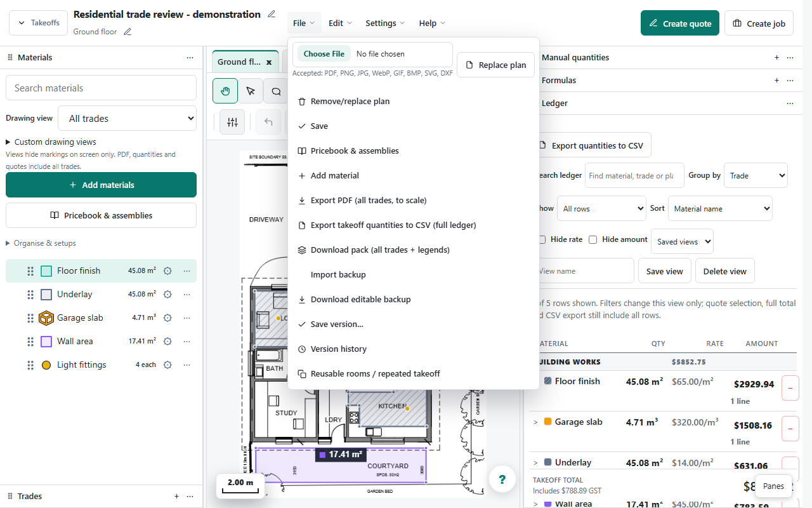Image resolution: width=812 pixels, height=508 pixels.
Task: Expand the Garage slab ledger row
Action: click(x=535, y=422)
